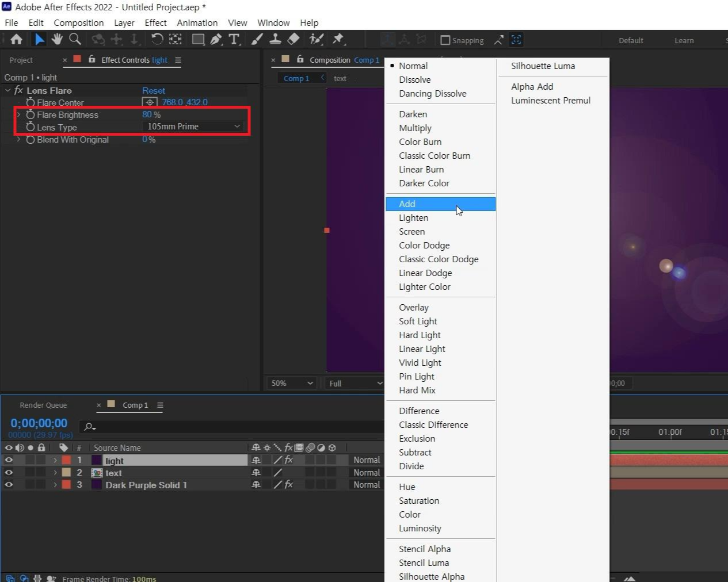
Task: Select the Eraser tool
Action: coord(294,39)
